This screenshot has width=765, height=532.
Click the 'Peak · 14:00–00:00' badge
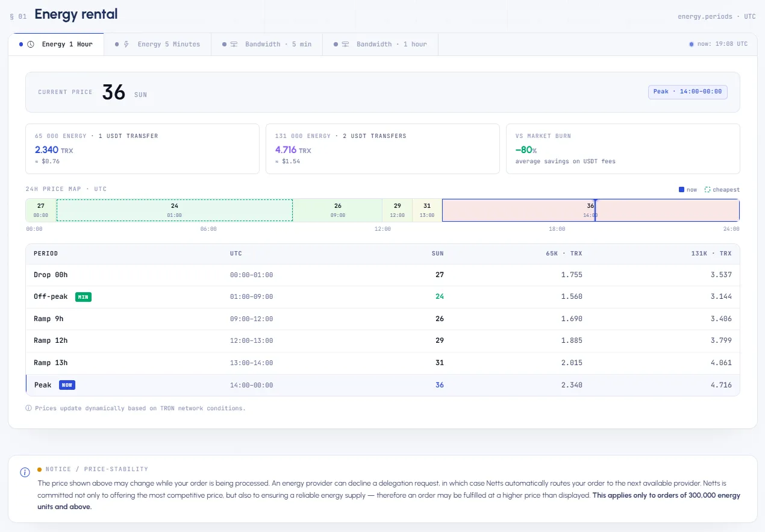[687, 92]
